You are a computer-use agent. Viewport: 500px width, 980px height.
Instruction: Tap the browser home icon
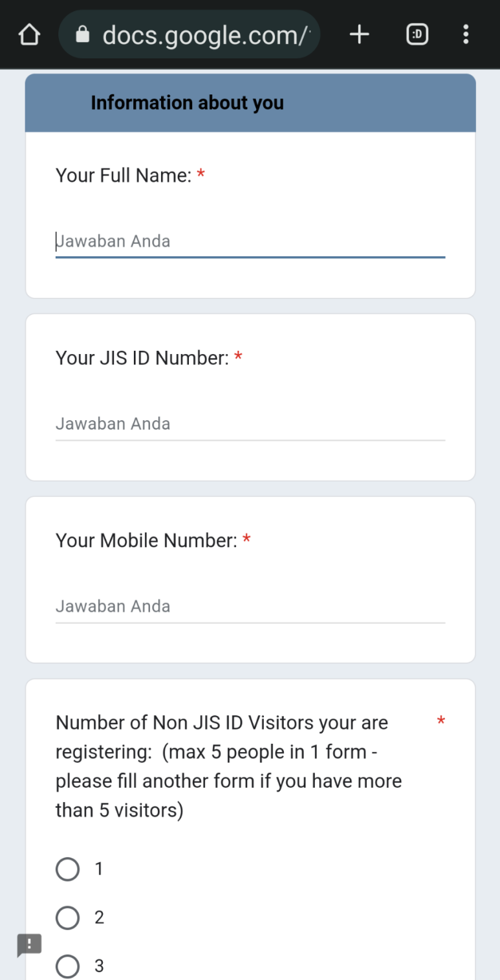click(x=29, y=35)
